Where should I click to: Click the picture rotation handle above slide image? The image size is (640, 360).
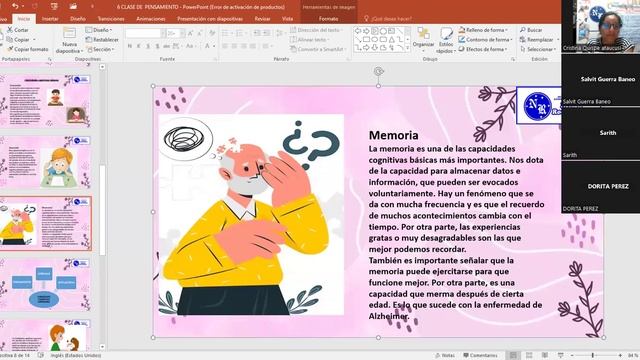[x=378, y=71]
